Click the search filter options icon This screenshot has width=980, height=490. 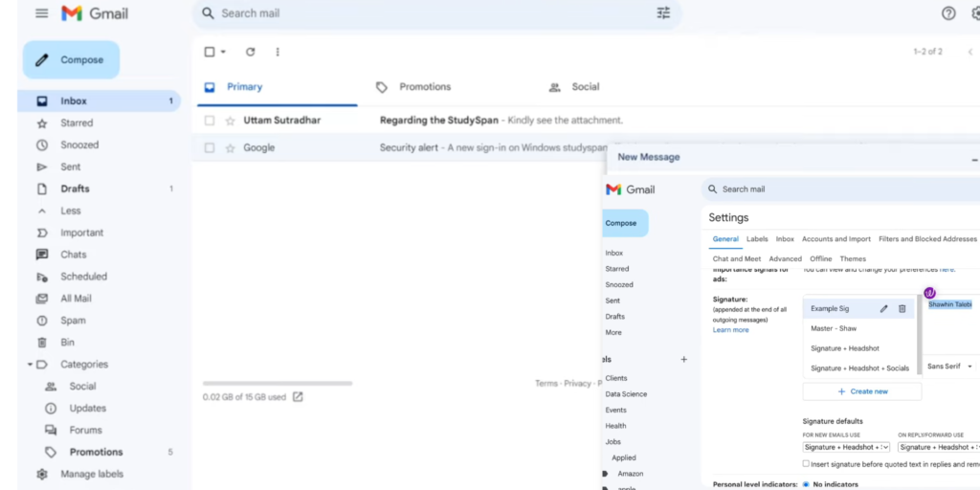tap(663, 13)
